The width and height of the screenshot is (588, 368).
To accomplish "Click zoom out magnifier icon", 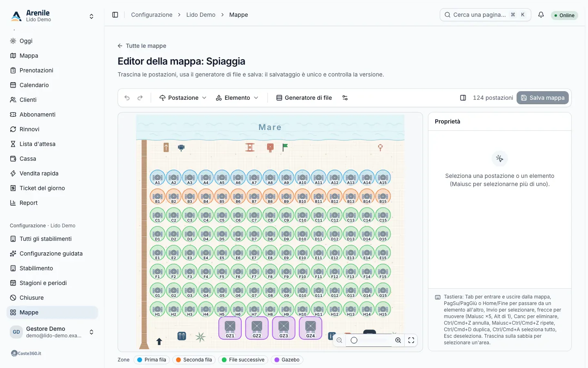I will tap(339, 340).
